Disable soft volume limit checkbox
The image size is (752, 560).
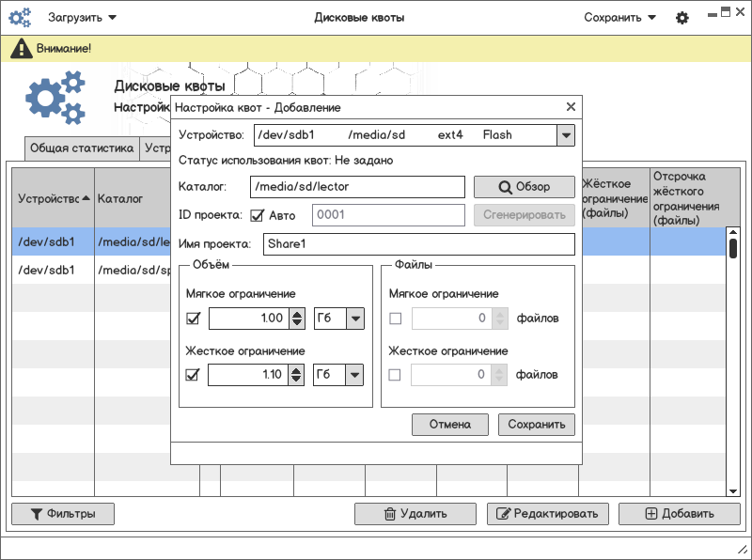194,319
